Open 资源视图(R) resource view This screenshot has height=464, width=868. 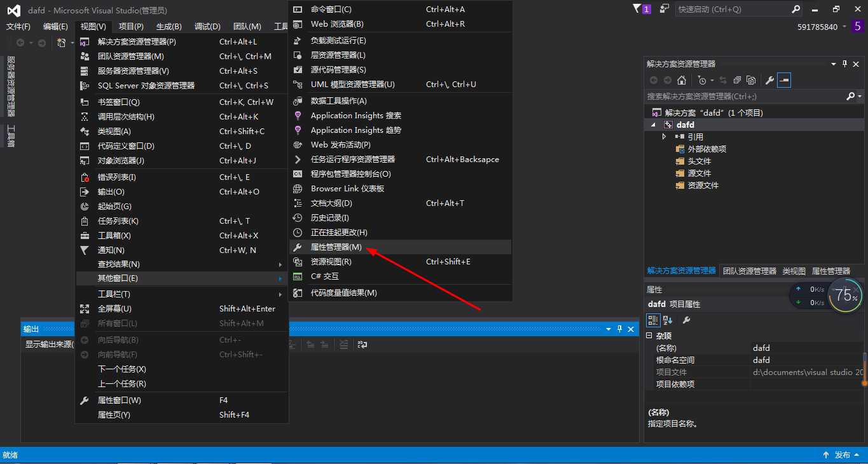point(401,261)
